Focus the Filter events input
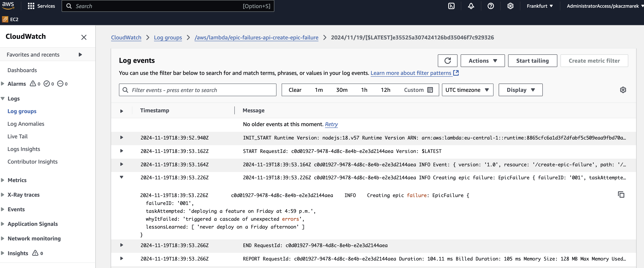644x268 pixels. coord(198,90)
